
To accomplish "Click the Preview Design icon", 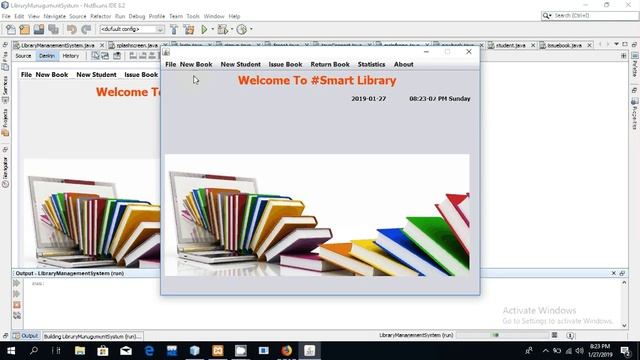I will click(117, 56).
